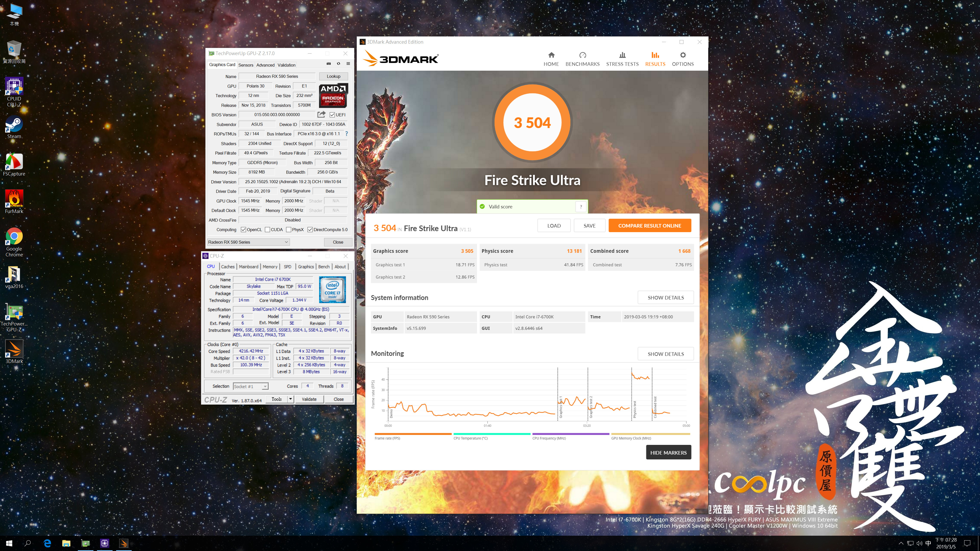980x551 pixels.
Task: Open the BENCHMARKS gauge icon
Action: pos(582,55)
